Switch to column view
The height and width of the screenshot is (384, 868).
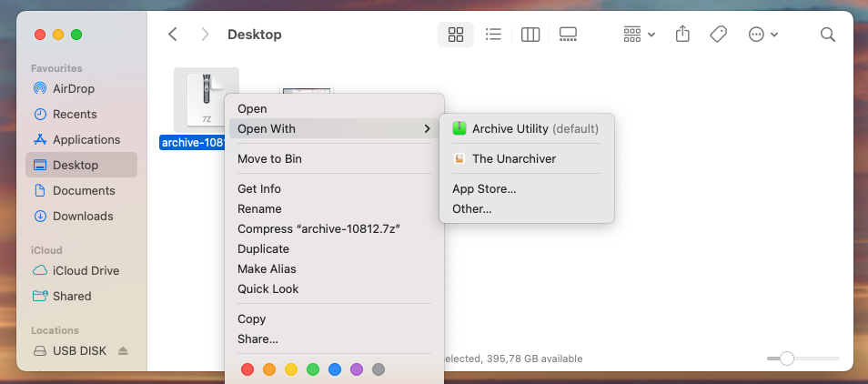[x=530, y=35]
